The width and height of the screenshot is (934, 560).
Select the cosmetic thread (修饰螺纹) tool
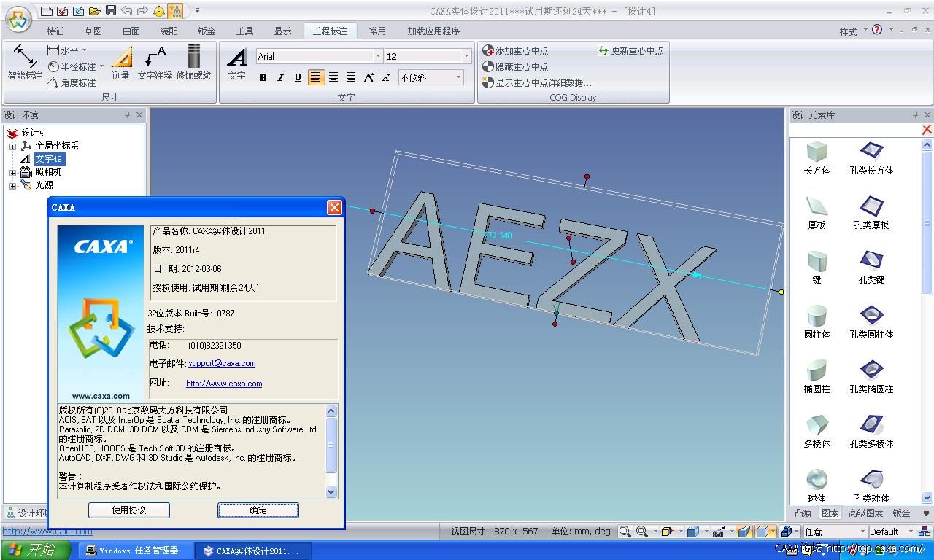[x=193, y=63]
